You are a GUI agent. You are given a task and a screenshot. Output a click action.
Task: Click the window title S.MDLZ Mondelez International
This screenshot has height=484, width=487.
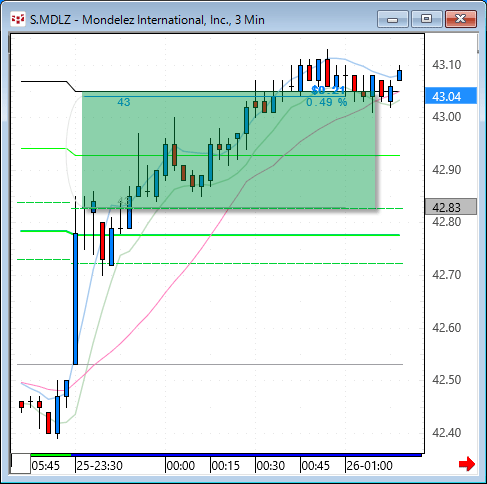(147, 20)
